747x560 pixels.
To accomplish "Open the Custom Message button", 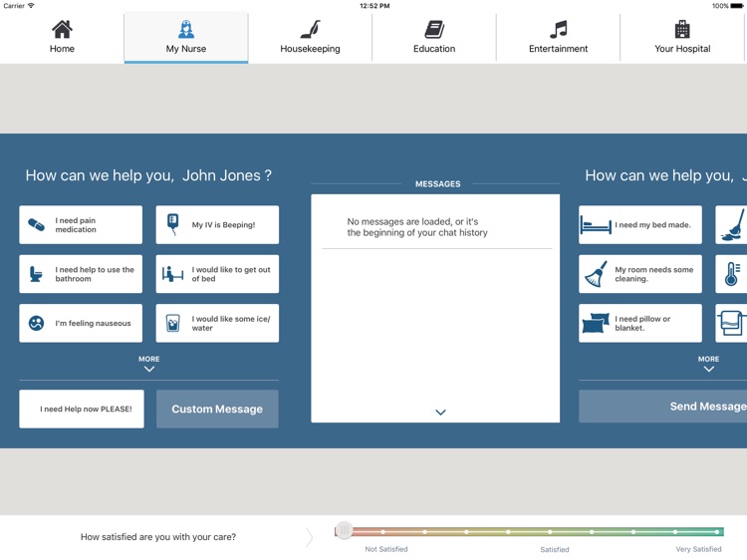I will coord(217,409).
